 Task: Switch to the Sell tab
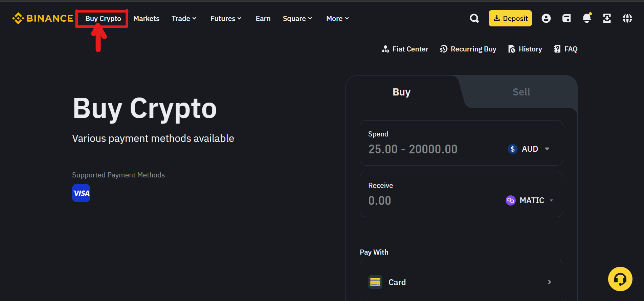pos(521,92)
